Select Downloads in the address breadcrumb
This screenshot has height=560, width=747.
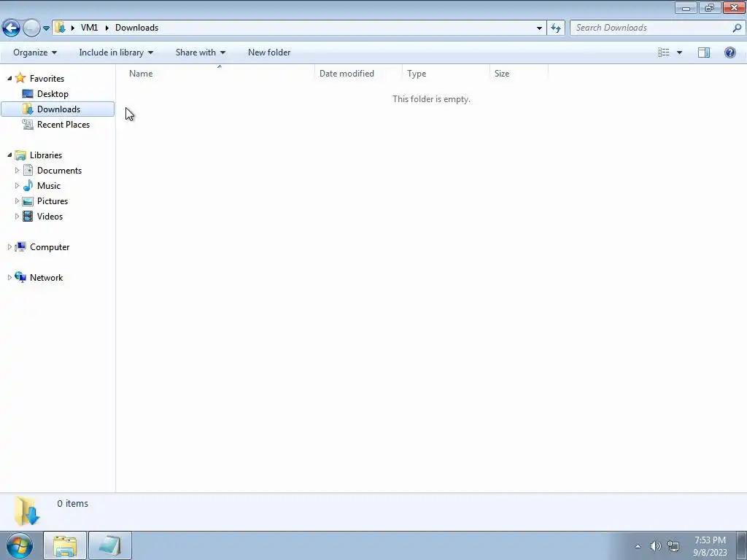(x=136, y=28)
